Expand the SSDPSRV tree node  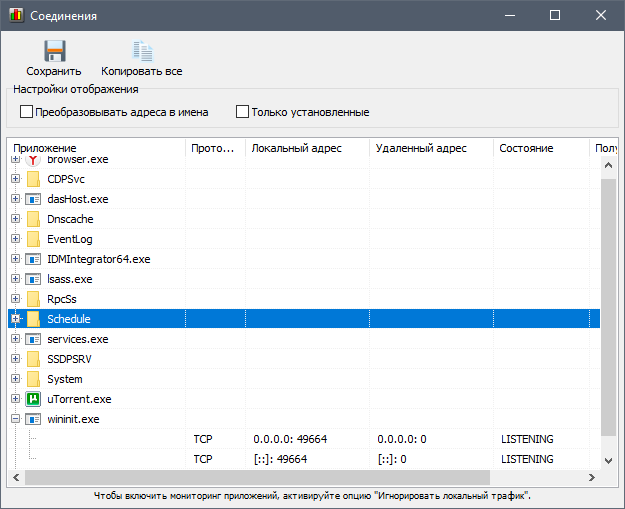16,358
